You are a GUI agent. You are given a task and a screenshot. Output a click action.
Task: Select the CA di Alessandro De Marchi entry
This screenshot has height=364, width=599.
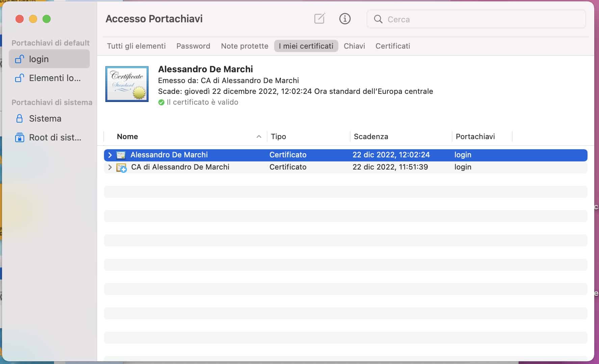pos(180,167)
